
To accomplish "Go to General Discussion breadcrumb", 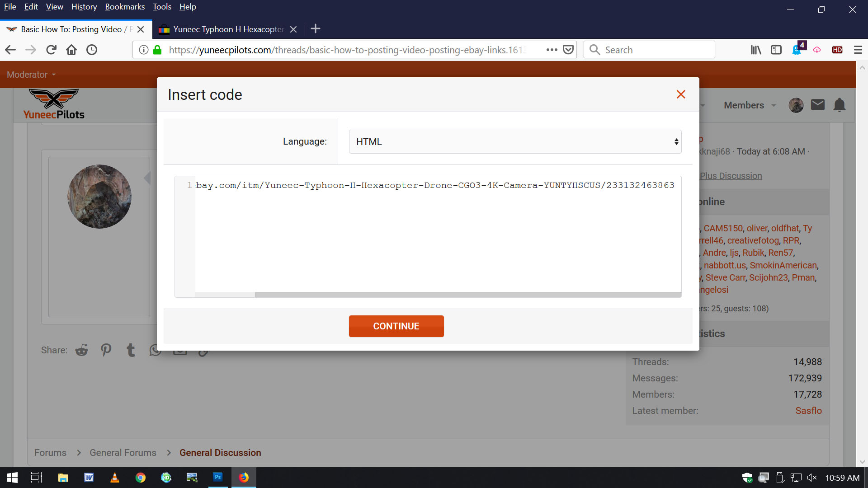I will [220, 453].
